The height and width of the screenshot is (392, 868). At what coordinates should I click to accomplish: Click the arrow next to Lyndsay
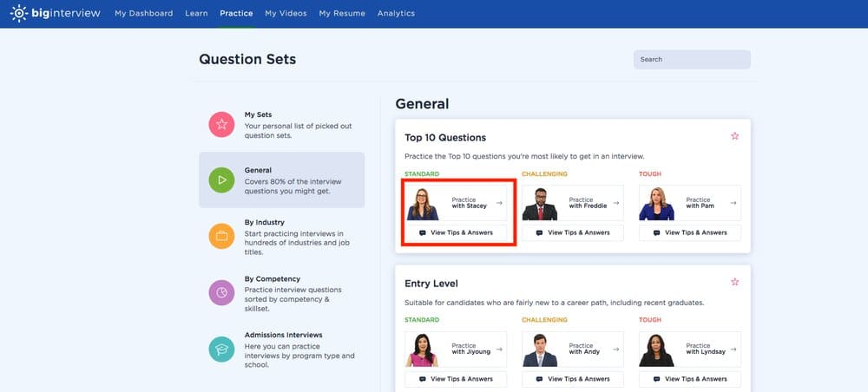point(733,349)
